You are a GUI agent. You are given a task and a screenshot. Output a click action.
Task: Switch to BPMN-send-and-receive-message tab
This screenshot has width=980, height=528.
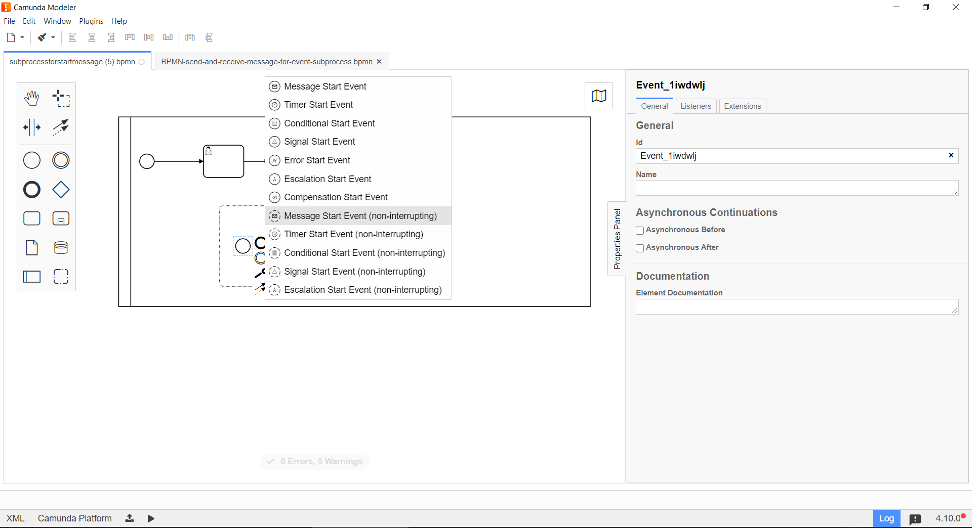tap(267, 62)
